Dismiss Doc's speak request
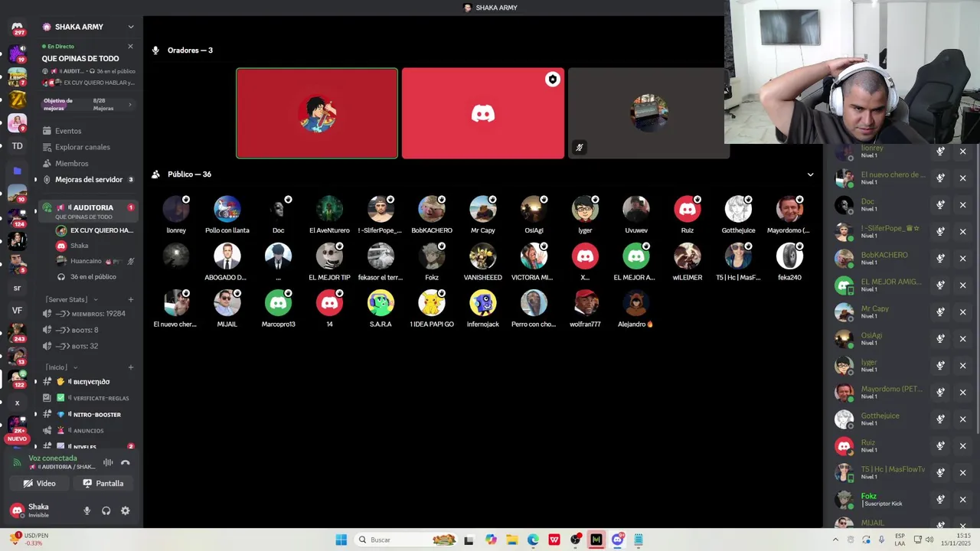 click(963, 205)
